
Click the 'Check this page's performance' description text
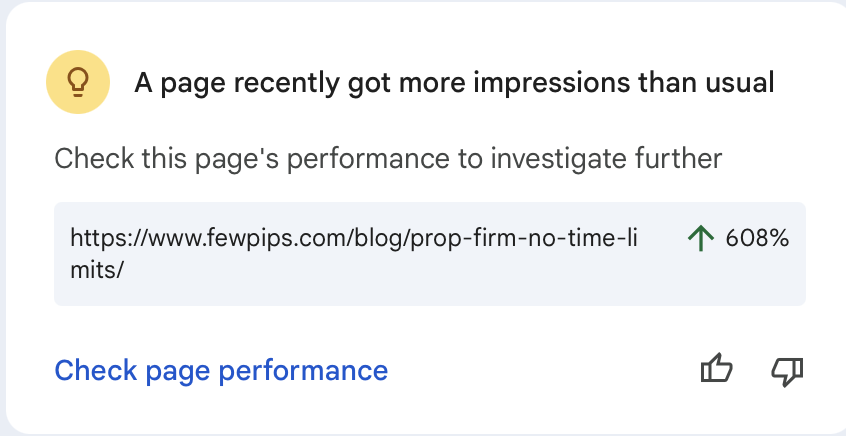[388, 159]
